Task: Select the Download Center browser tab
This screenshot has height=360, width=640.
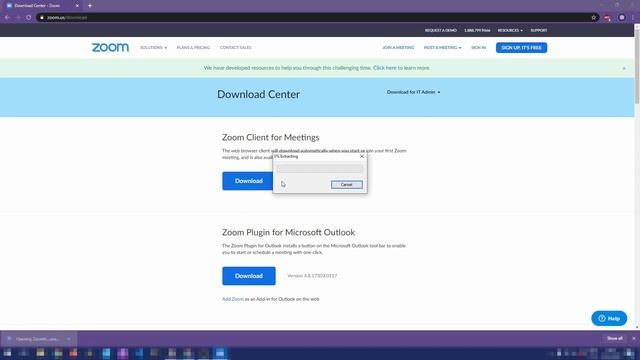Action: tap(41, 6)
